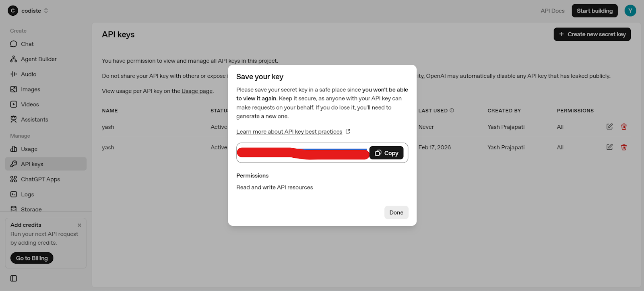Edit the second yash API key
The image size is (644, 291).
609,147
